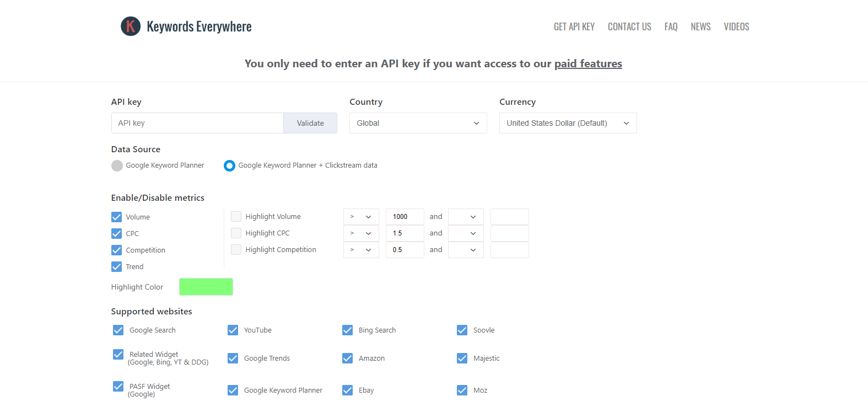Click the empty second CPC value field
This screenshot has width=868, height=412.
(x=510, y=233)
